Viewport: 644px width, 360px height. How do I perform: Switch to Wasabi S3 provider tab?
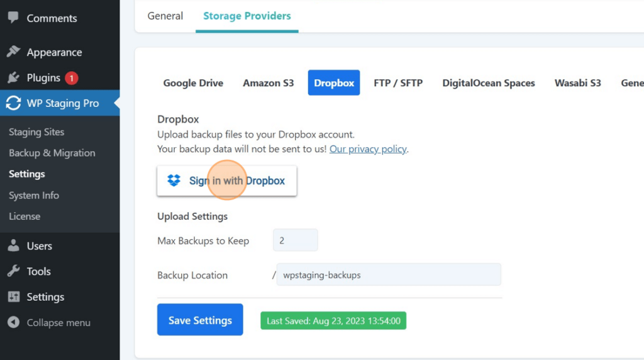pyautogui.click(x=577, y=82)
